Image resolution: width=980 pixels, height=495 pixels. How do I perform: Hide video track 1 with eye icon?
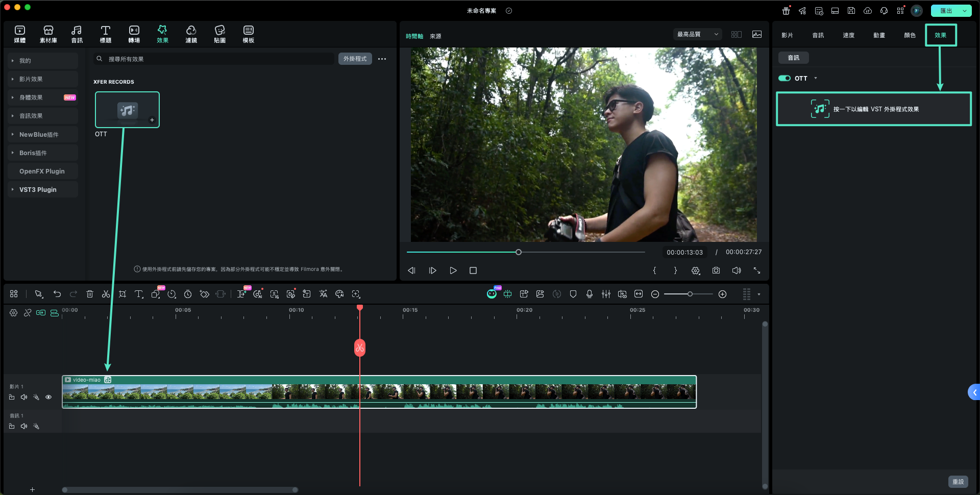[x=48, y=397]
